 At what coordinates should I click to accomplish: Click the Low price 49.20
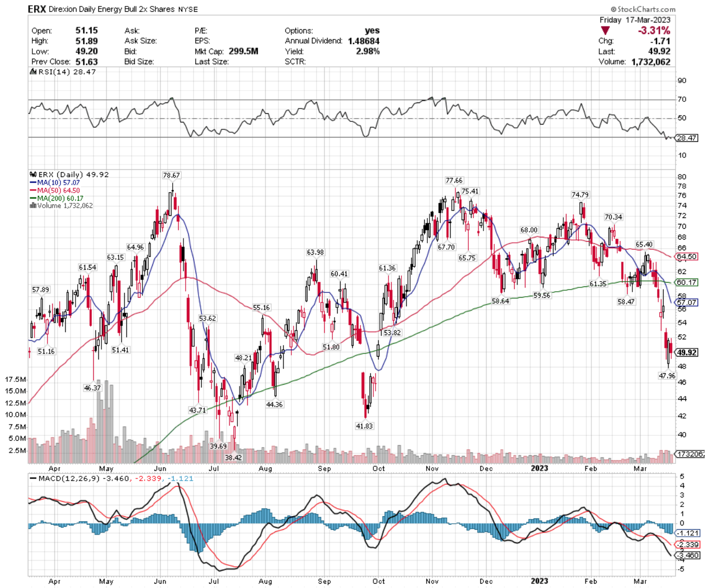pyautogui.click(x=87, y=51)
